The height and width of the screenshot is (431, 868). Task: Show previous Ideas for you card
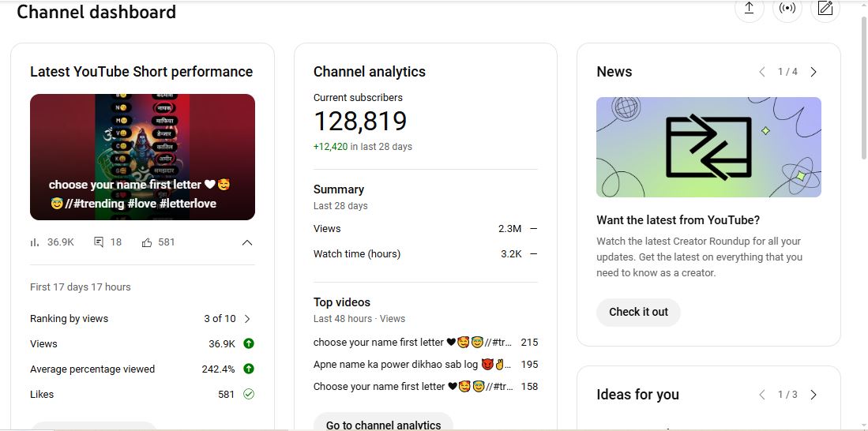(762, 395)
